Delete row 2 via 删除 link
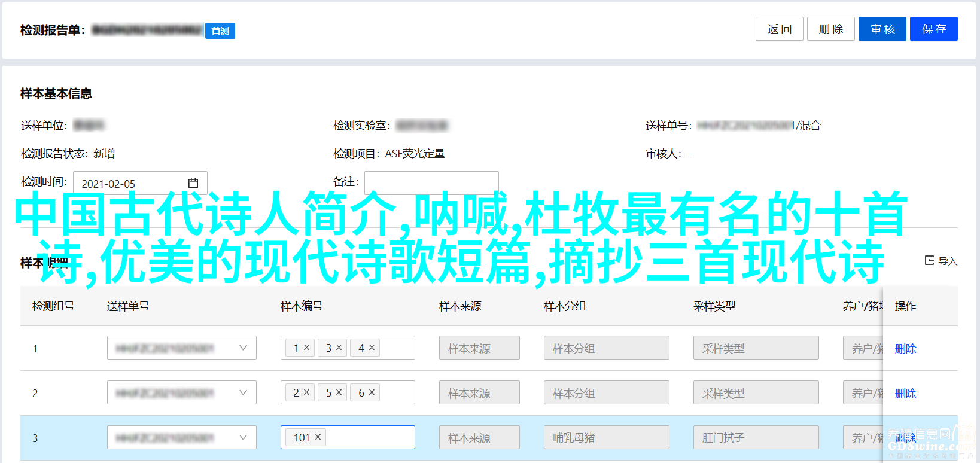This screenshot has width=980, height=463. coord(905,393)
